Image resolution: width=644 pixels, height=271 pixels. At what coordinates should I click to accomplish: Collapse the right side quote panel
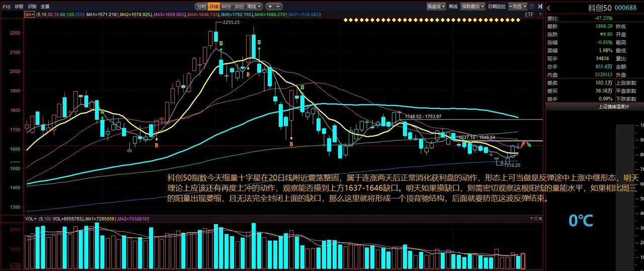coord(541,7)
